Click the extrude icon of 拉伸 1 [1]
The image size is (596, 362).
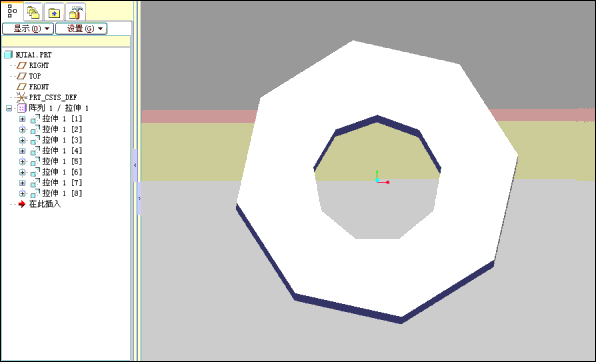point(35,119)
